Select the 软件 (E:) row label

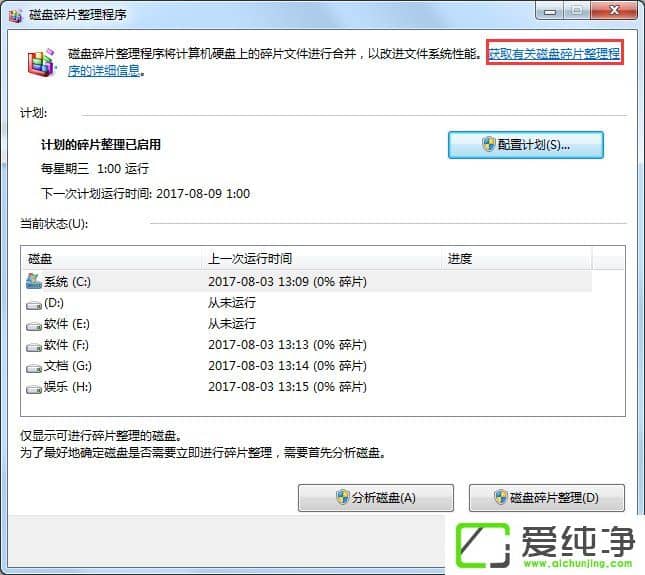66,324
